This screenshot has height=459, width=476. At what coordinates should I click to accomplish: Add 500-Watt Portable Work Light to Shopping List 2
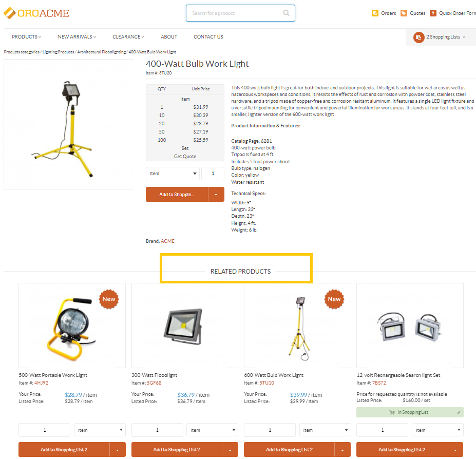[64, 450]
